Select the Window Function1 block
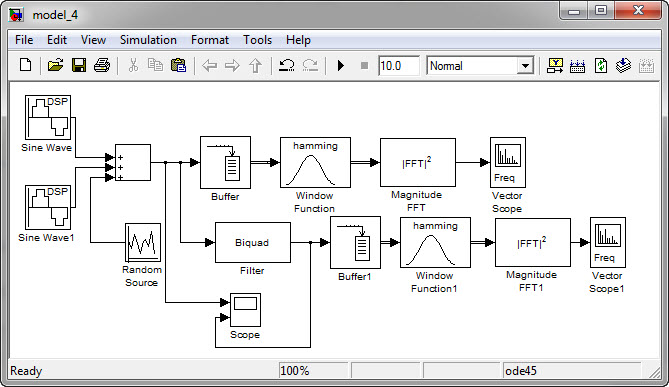This screenshot has width=669, height=387. (x=435, y=242)
